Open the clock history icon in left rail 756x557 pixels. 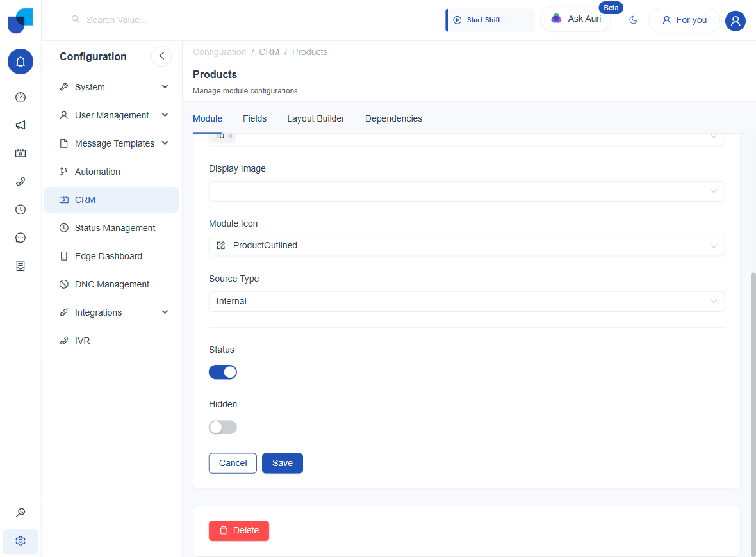21,209
